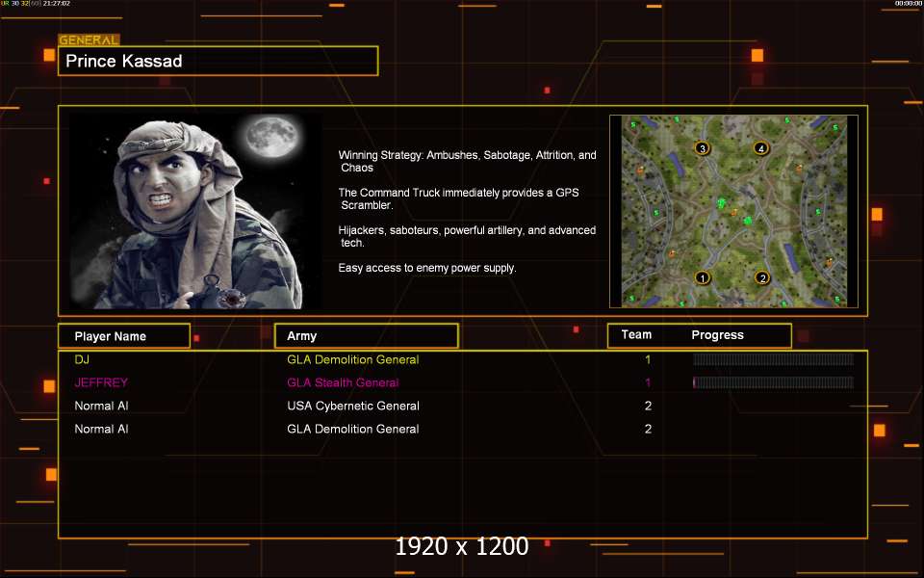
Task: Click the Army column header
Action: 366,336
